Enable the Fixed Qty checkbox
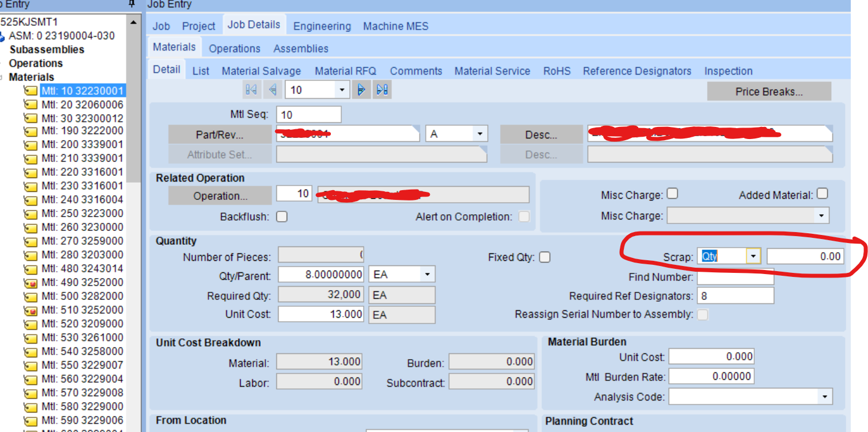The width and height of the screenshot is (868, 432). coord(545,257)
